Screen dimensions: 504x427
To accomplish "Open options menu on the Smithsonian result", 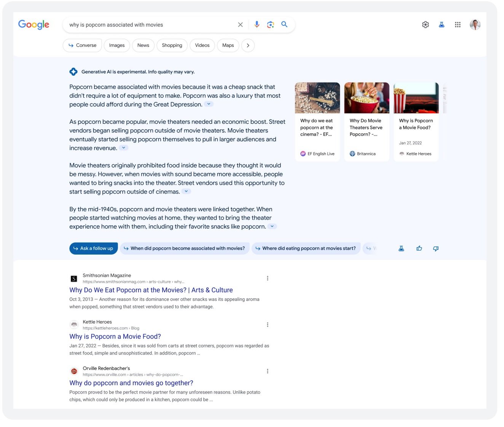I will pos(268,278).
